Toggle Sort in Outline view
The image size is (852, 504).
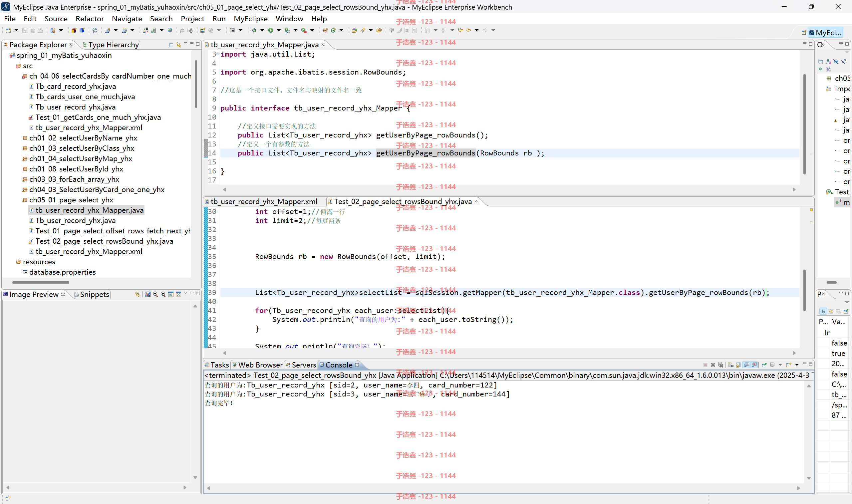pyautogui.click(x=828, y=62)
